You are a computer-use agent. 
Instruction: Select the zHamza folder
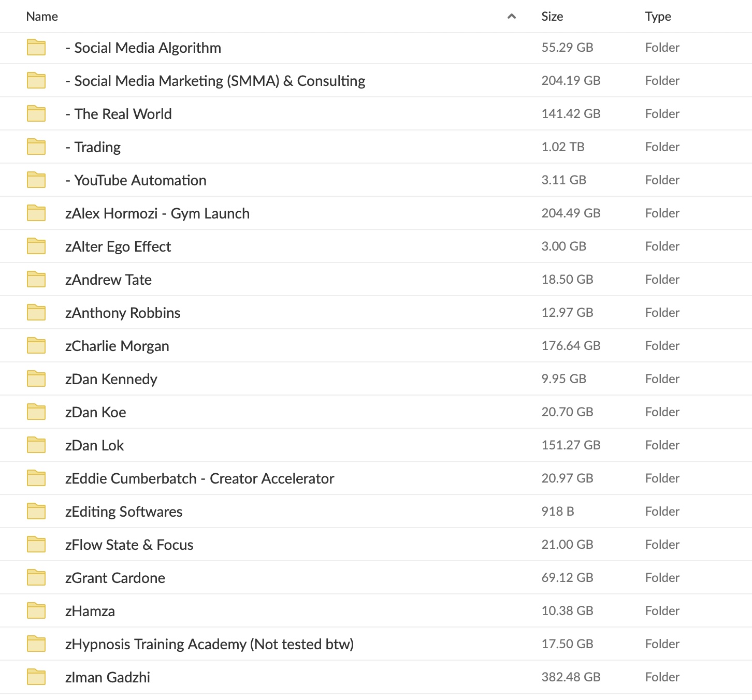pyautogui.click(x=90, y=610)
